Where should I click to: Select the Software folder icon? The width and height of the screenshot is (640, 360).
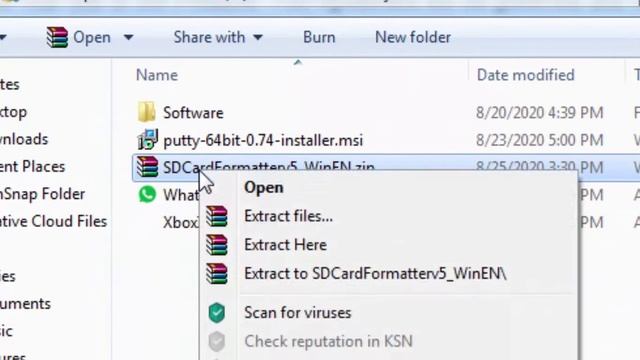pyautogui.click(x=147, y=112)
